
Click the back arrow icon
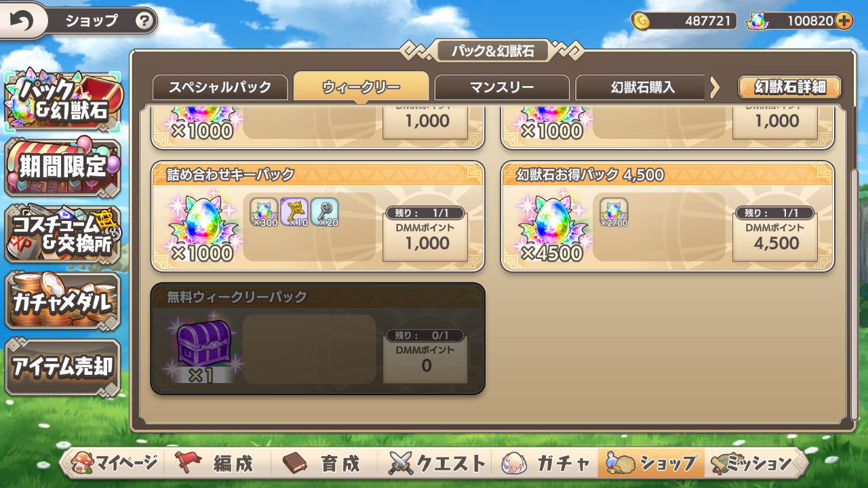pos(21,21)
